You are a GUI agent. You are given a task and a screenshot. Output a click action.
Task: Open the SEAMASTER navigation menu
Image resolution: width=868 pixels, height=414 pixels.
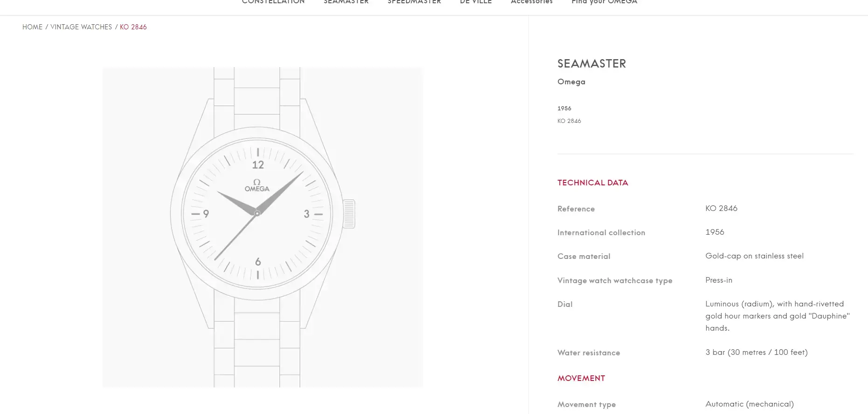pyautogui.click(x=346, y=2)
